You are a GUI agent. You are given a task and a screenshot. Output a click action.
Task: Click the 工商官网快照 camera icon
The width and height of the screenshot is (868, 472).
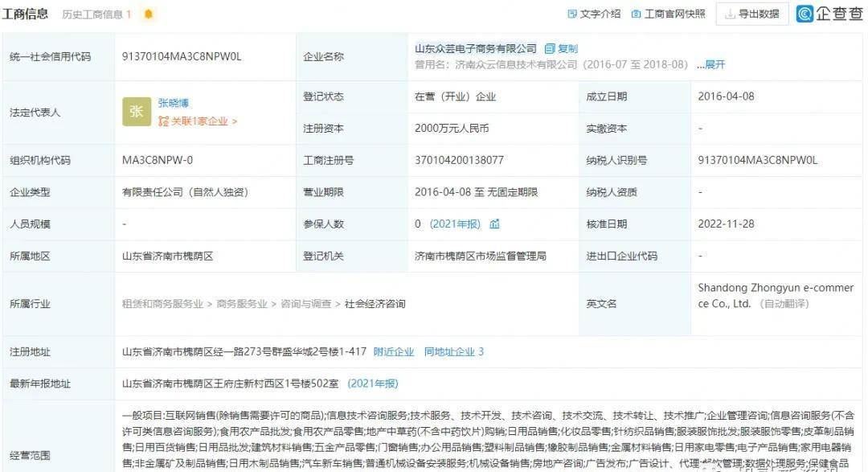636,14
